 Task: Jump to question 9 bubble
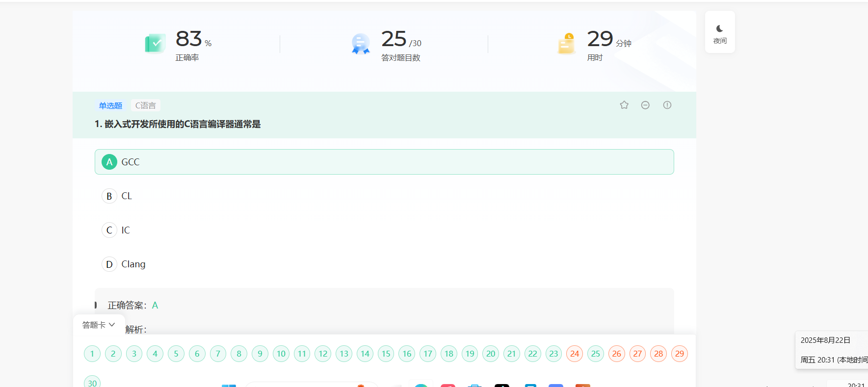[x=260, y=354]
